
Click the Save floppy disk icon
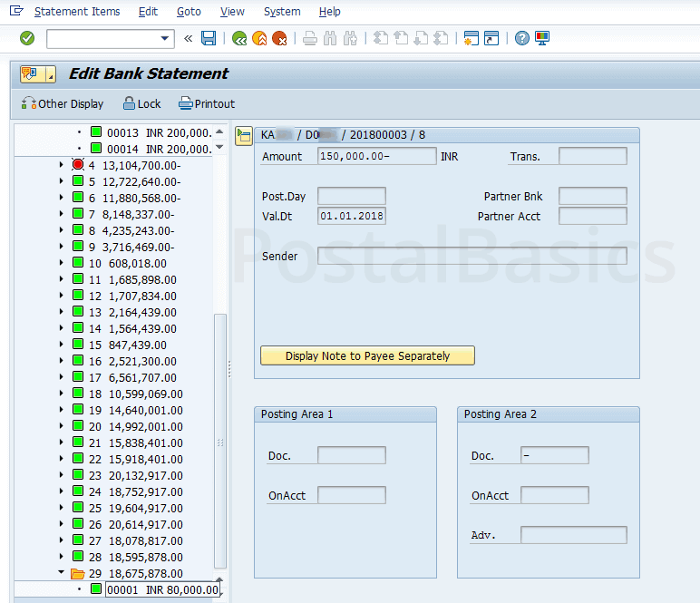coord(209,38)
